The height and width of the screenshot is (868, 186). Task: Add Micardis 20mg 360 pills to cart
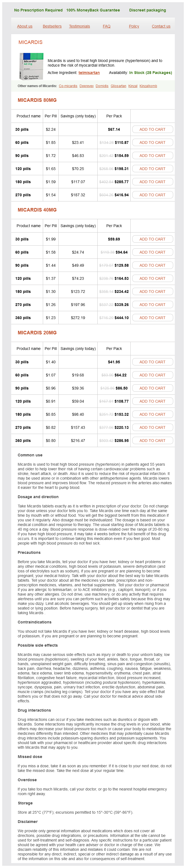click(152, 440)
